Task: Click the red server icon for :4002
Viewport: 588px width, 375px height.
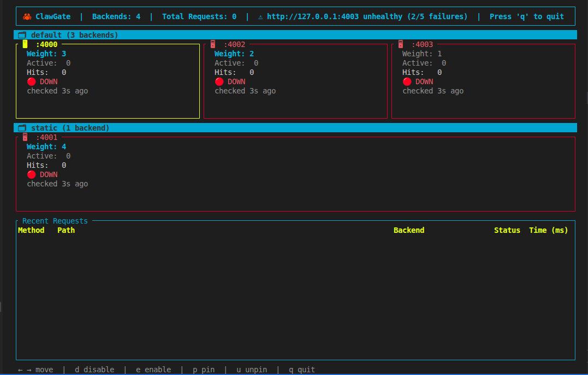Action: coord(213,44)
